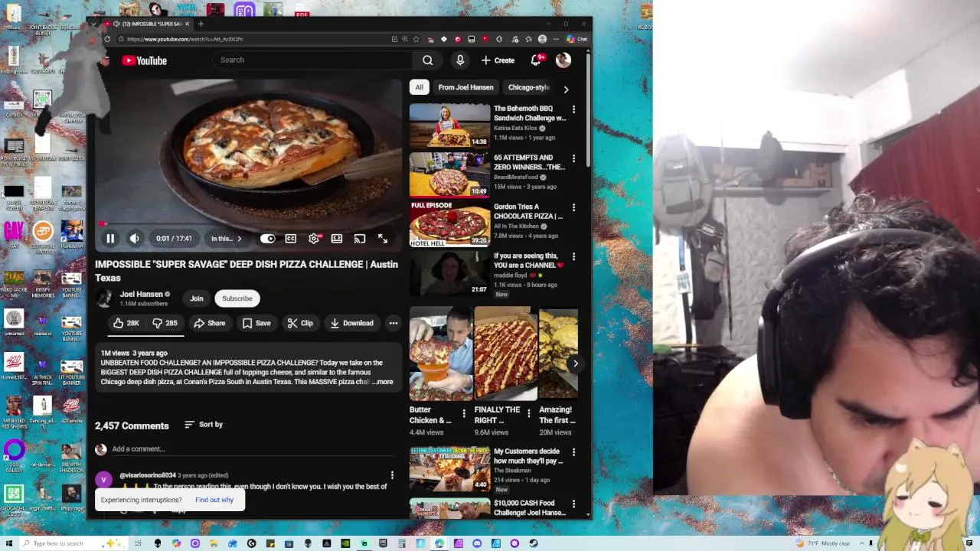Image resolution: width=980 pixels, height=551 pixels.
Task: Open 'Butter Chicken &...' Shorts video
Action: [x=441, y=353]
